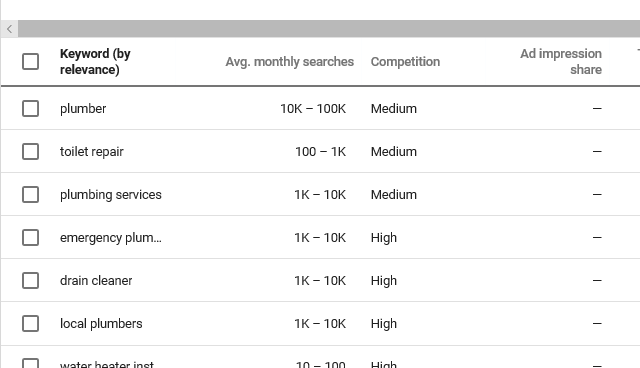Image resolution: width=640 pixels, height=368 pixels.
Task: Sort by Ad impression share column
Action: pyautogui.click(x=561, y=62)
